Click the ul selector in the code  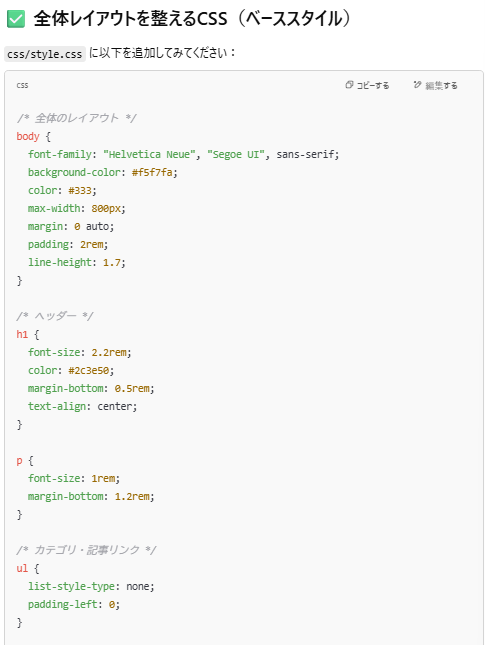22,568
